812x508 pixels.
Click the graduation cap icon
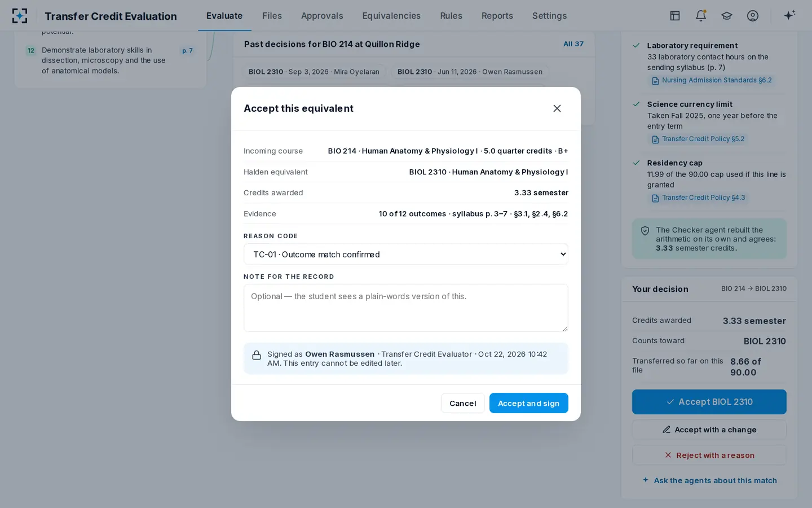coord(727,16)
